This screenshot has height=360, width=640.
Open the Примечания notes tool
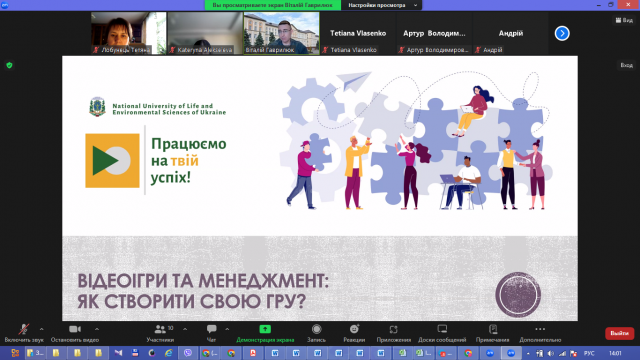point(493,333)
